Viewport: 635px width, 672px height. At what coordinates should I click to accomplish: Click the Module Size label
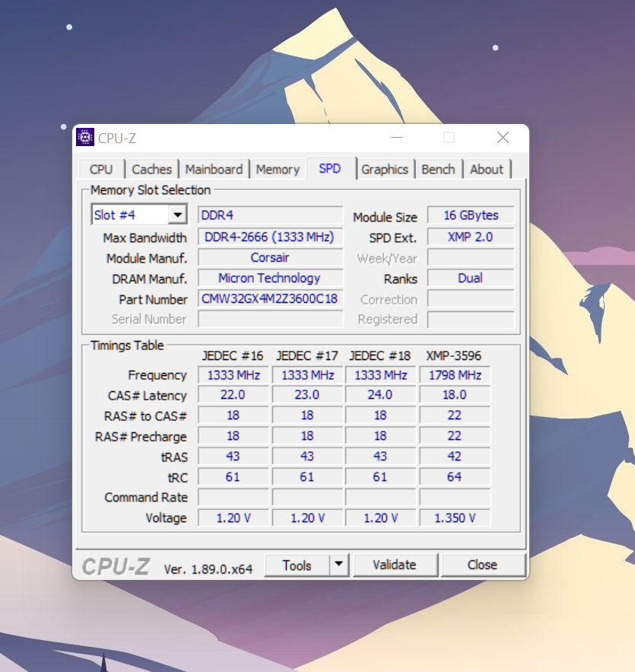385,218
